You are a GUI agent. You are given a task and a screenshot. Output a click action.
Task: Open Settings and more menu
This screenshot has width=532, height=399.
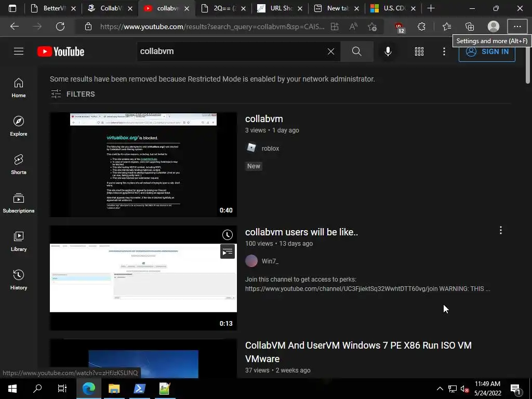(517, 26)
